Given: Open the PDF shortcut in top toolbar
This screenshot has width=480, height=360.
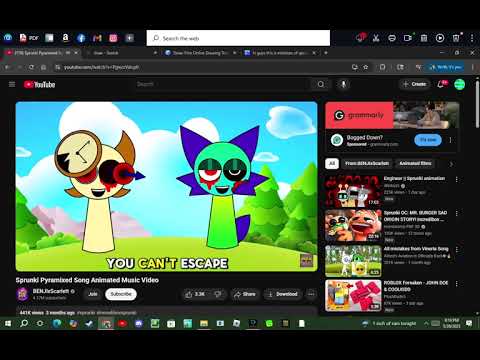Looking at the screenshot, I should 29,38.
